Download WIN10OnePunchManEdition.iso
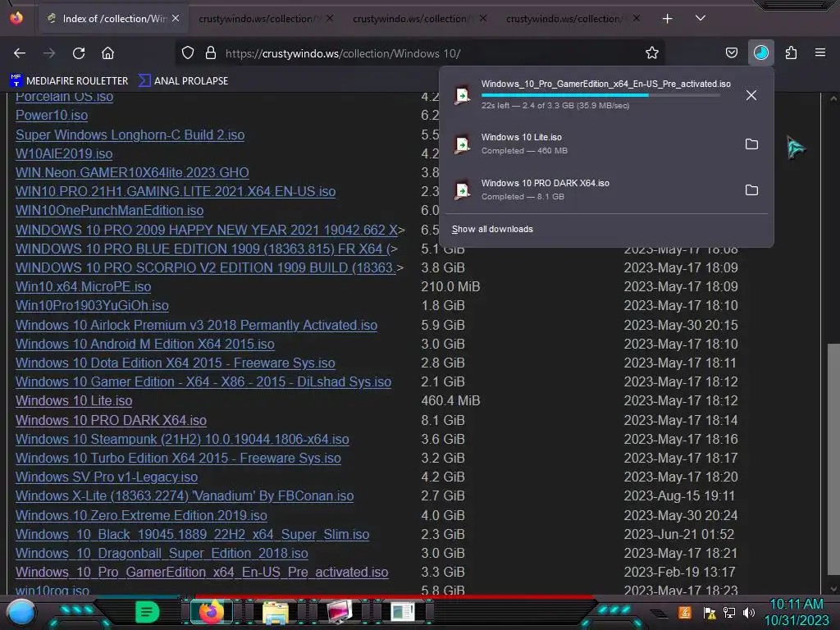Screen dimensions: 840x630 [109, 210]
